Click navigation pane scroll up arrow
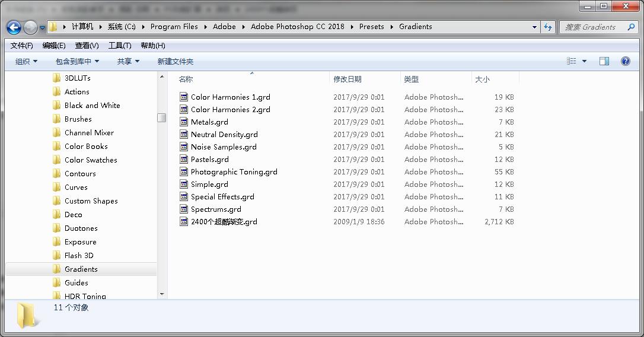The image size is (644, 337). pos(162,77)
